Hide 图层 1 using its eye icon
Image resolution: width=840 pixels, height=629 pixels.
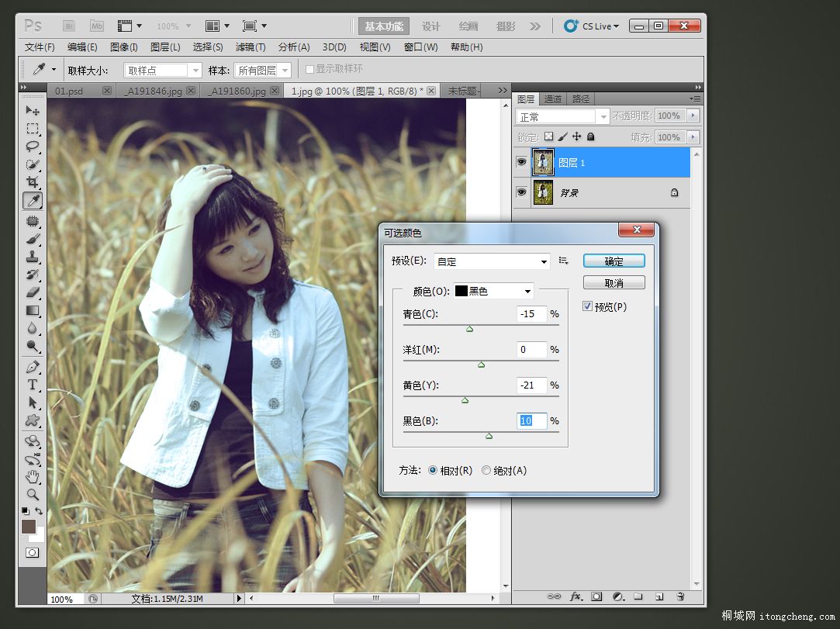pos(521,162)
